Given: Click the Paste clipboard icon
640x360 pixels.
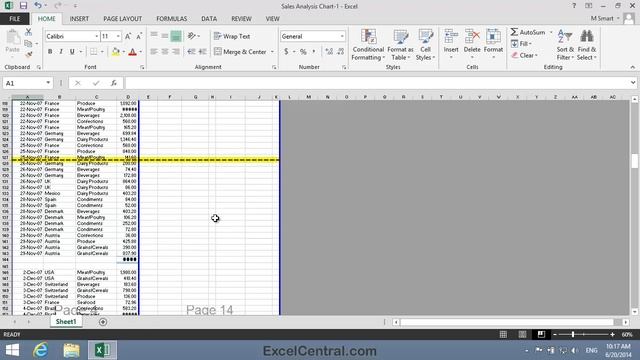Looking at the screenshot, I should click(x=13, y=38).
